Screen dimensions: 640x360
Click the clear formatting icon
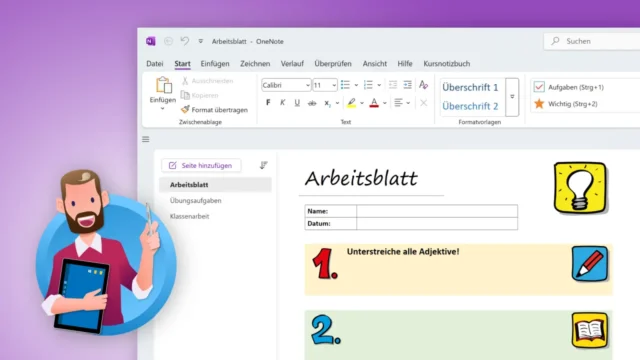(x=423, y=85)
